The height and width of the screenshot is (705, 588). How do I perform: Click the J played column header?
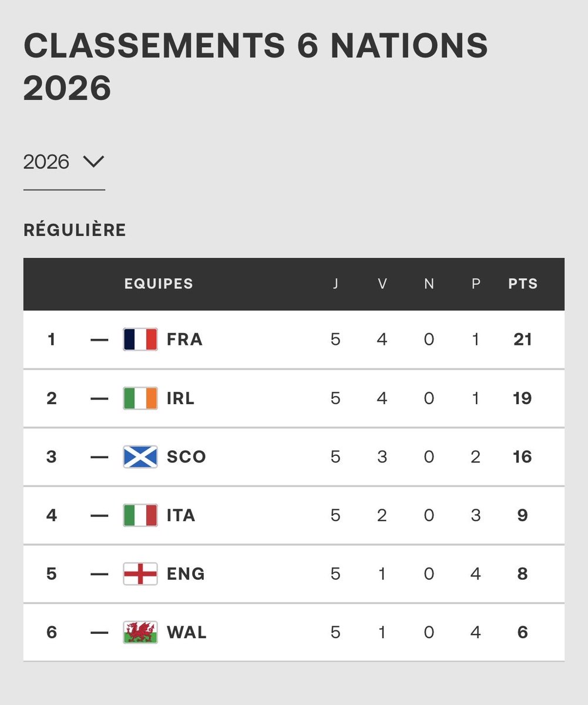click(x=335, y=284)
